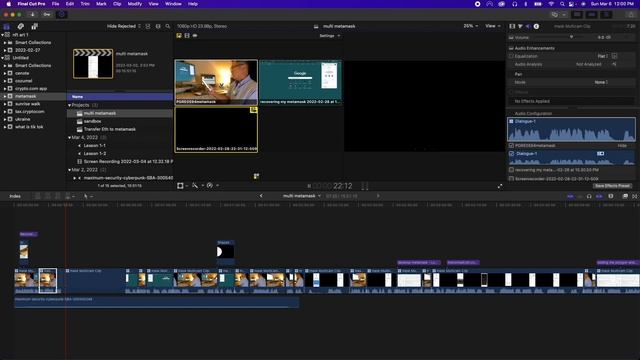Collapse the Projects group
The image size is (640, 360).
pyautogui.click(x=69, y=105)
